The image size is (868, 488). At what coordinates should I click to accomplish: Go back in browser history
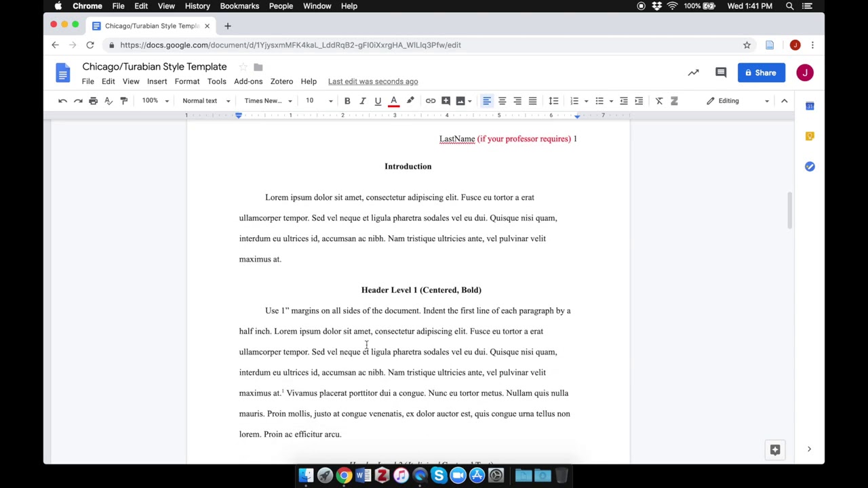click(55, 45)
